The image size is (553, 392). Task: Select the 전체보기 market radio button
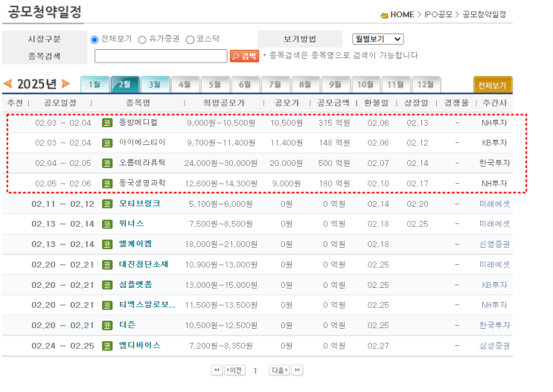coord(95,39)
